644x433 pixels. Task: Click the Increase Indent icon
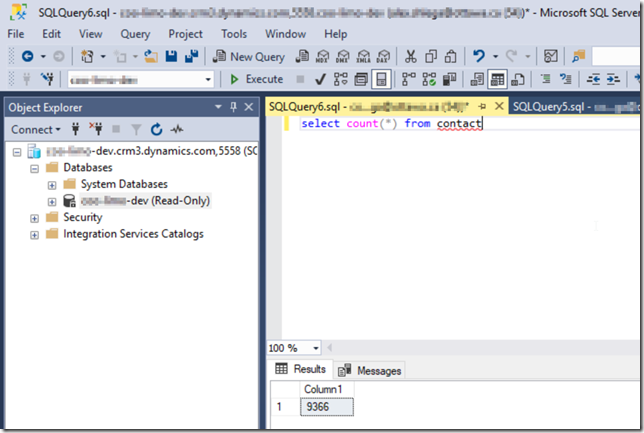pos(613,79)
